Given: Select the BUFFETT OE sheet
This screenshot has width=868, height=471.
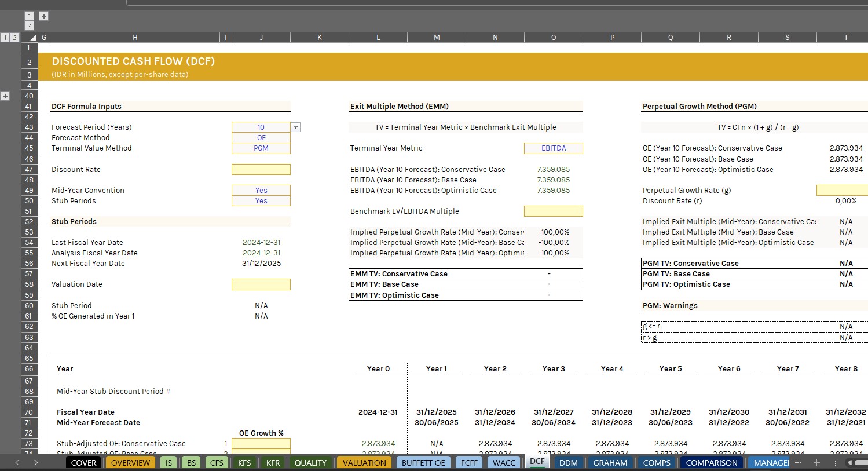Looking at the screenshot, I should pyautogui.click(x=423, y=462).
